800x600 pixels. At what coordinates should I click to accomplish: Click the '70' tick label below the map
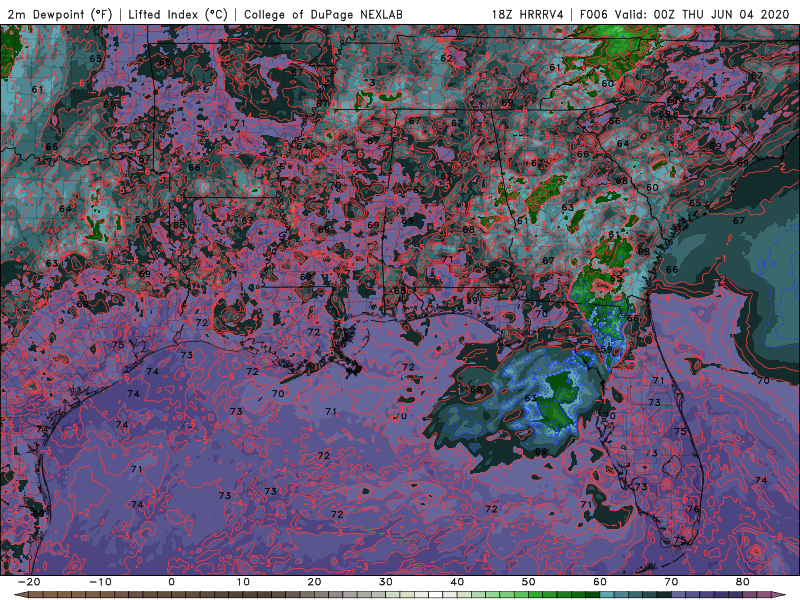[671, 582]
